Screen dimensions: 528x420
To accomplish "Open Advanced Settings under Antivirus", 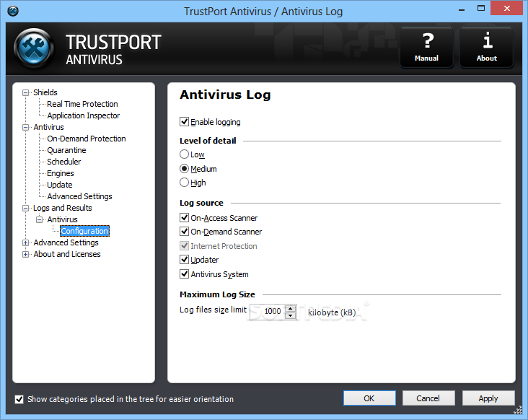I will click(x=79, y=196).
